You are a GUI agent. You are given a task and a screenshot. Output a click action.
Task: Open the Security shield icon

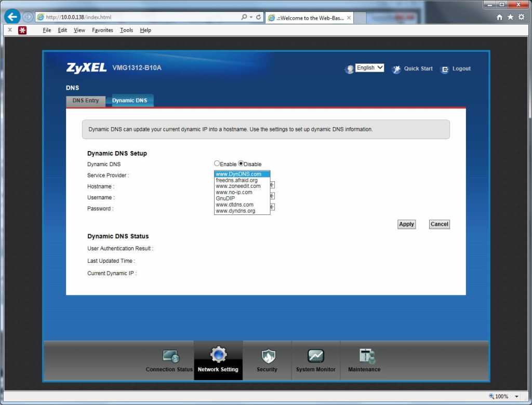point(267,356)
